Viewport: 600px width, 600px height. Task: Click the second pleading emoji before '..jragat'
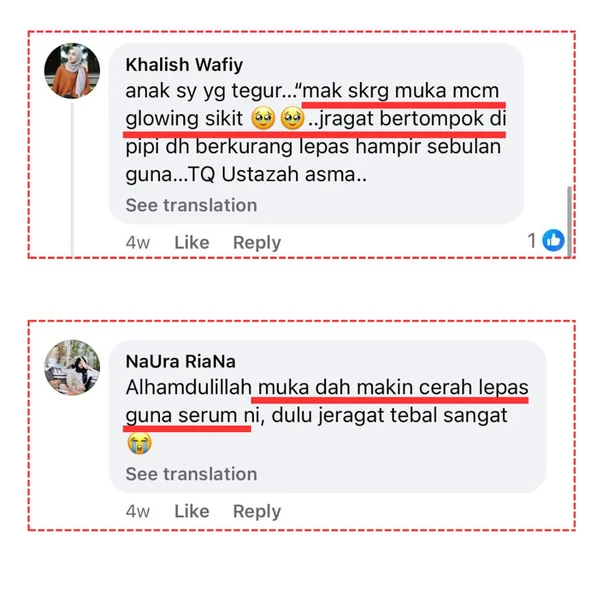tap(292, 118)
